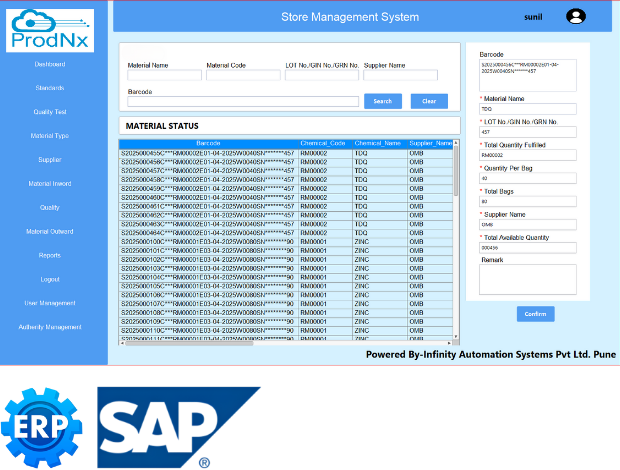Open User Management in sidebar
The height and width of the screenshot is (470, 620).
(x=50, y=303)
